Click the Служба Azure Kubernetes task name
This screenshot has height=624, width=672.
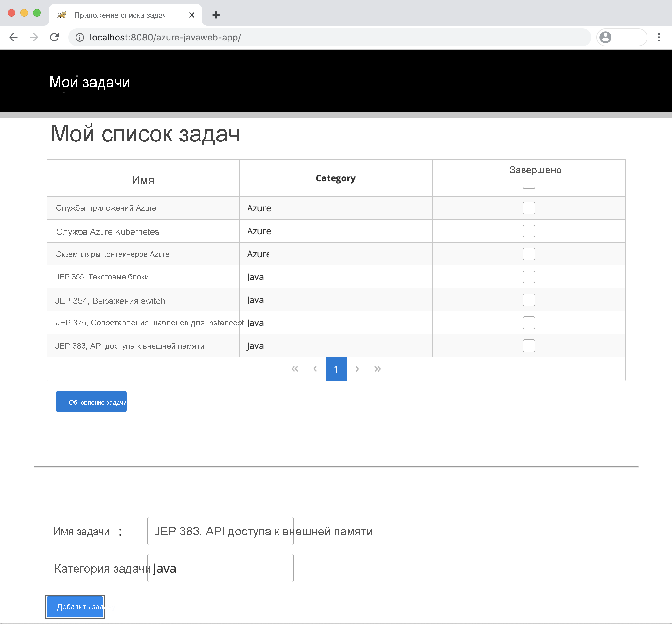coord(107,232)
